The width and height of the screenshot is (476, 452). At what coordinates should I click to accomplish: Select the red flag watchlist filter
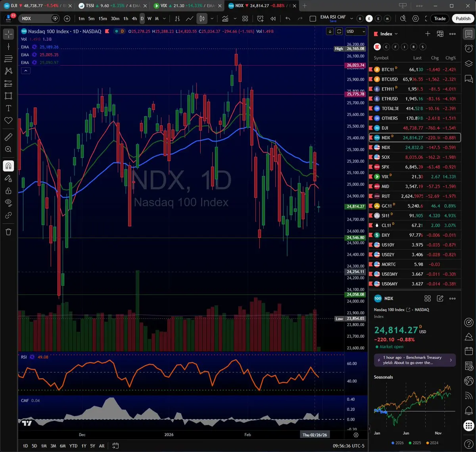coord(377,47)
